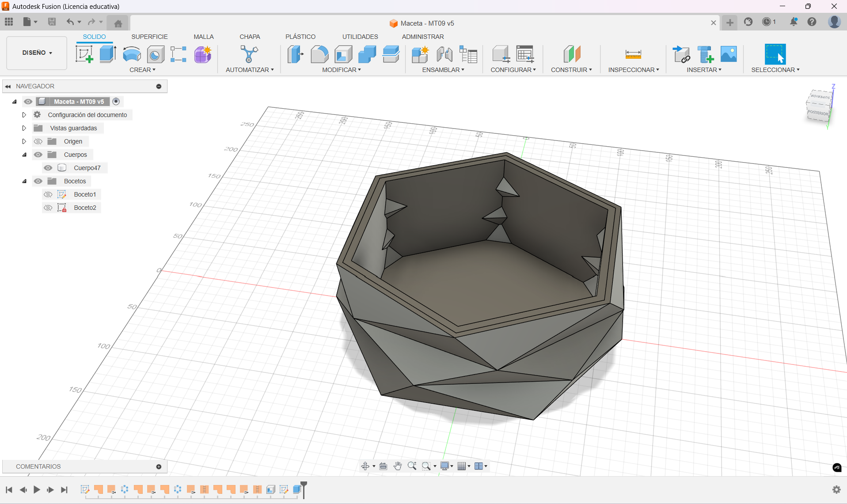Show the Boceto1 sketch
Screen dimensions: 847x504
tap(48, 194)
